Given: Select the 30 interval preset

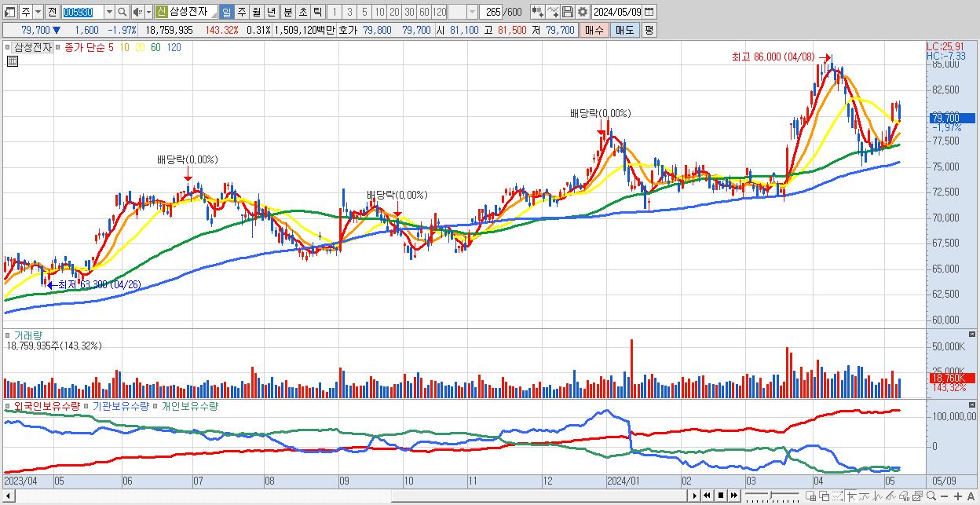Looking at the screenshot, I should 409,12.
